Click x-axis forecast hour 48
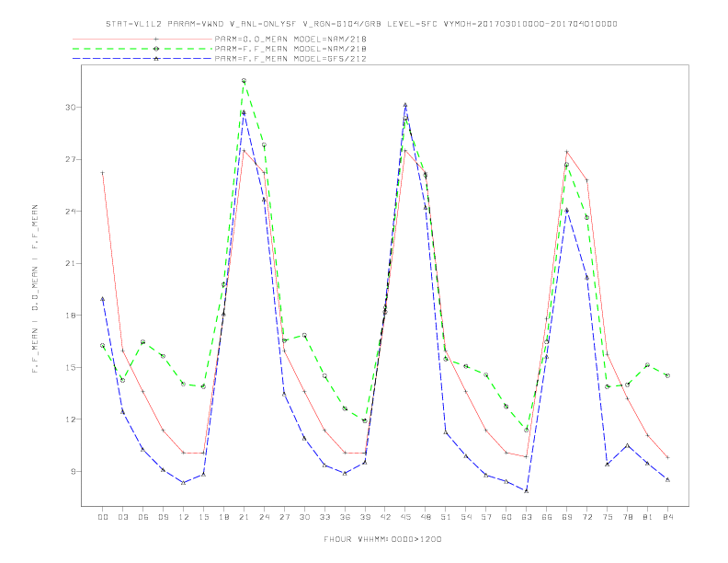This screenshot has width=728, height=563. tap(426, 517)
